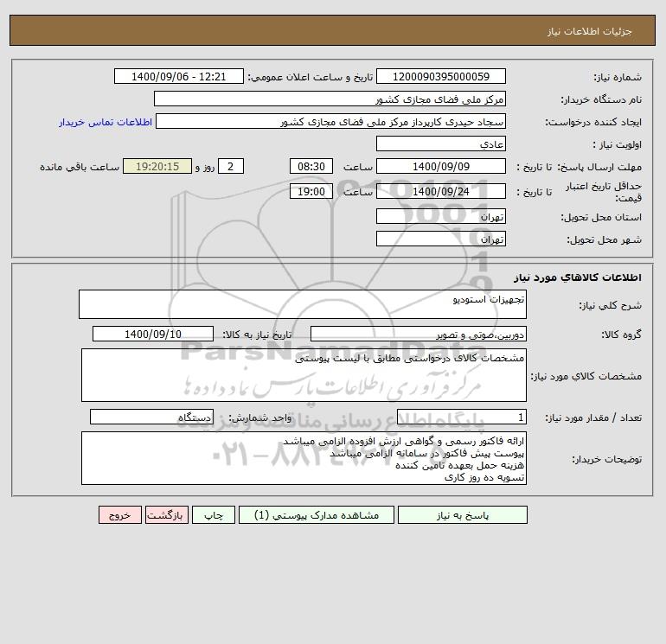
Task: Click 'اطلاعات کالاهای مورد نیاز' section heading
Action: pyautogui.click(x=578, y=277)
